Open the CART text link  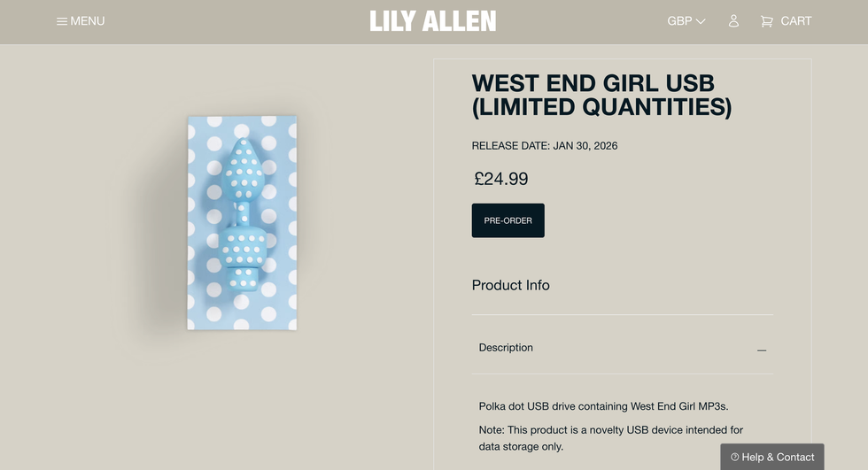[x=795, y=21]
